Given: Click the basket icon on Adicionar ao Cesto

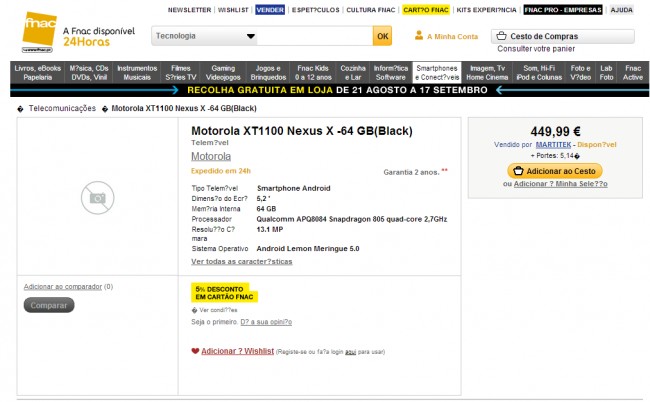Looking at the screenshot, I should [518, 171].
